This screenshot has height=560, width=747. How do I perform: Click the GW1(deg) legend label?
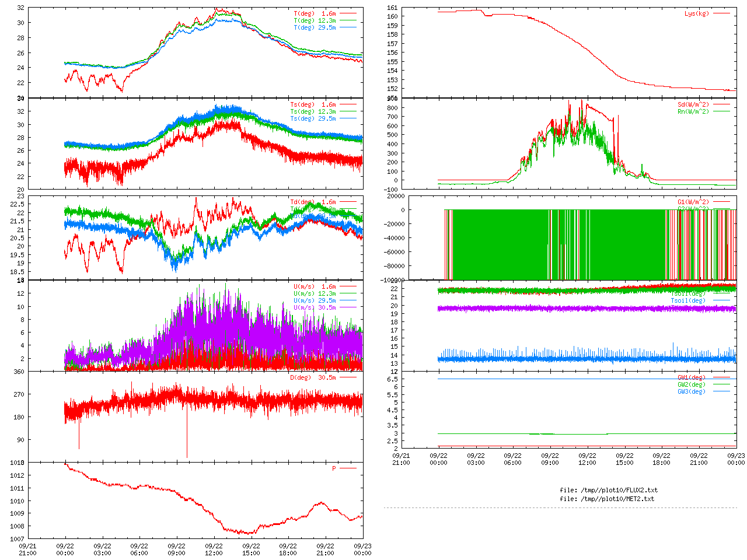[691, 377]
